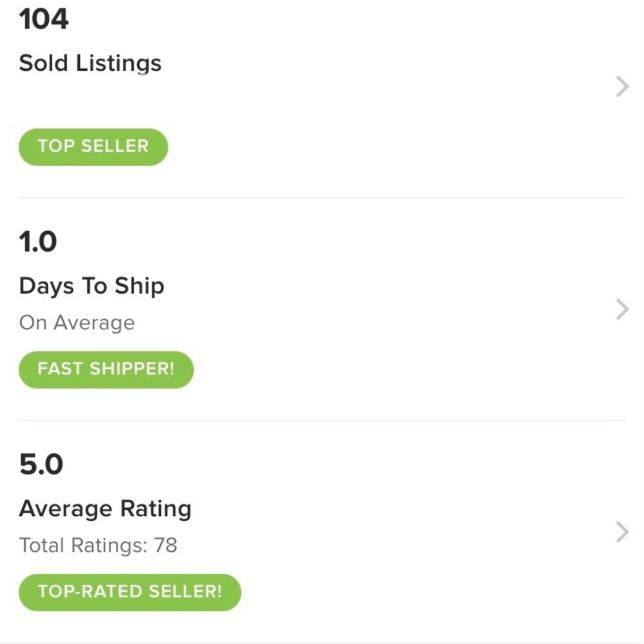Tap the TOP SELLER badge

pos(93,146)
